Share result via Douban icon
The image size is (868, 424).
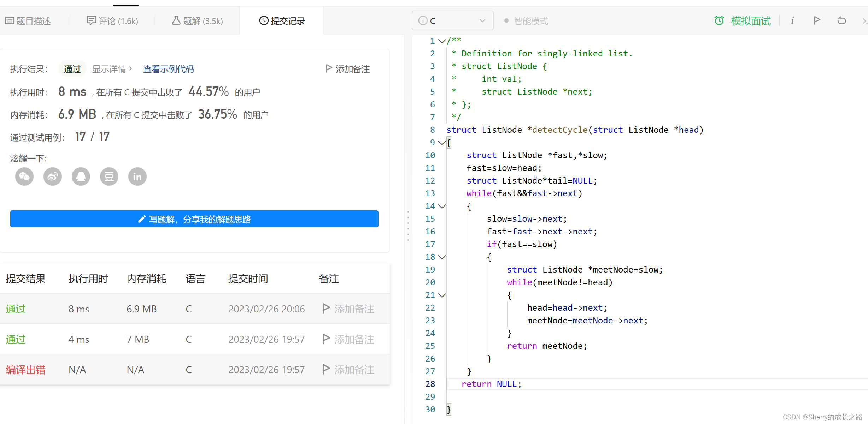(109, 177)
